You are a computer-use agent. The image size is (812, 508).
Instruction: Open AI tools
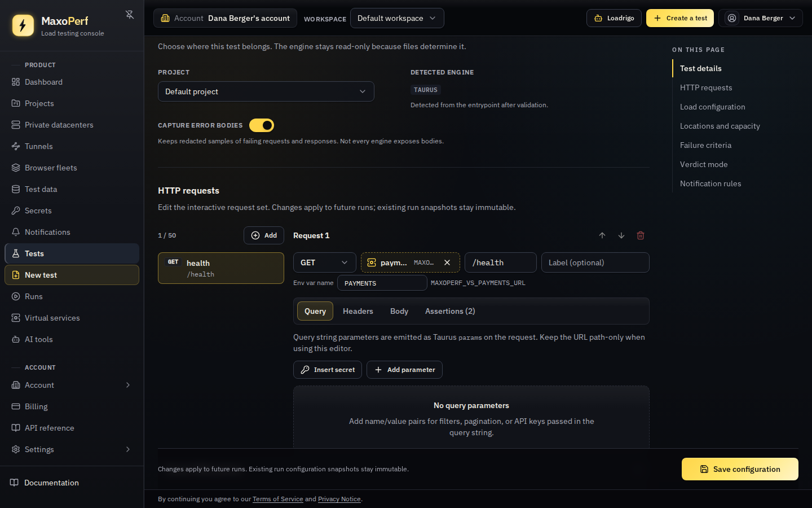pos(72,339)
